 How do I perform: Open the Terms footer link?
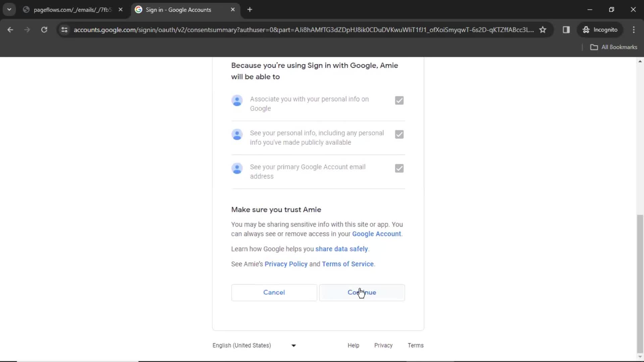[x=416, y=346]
